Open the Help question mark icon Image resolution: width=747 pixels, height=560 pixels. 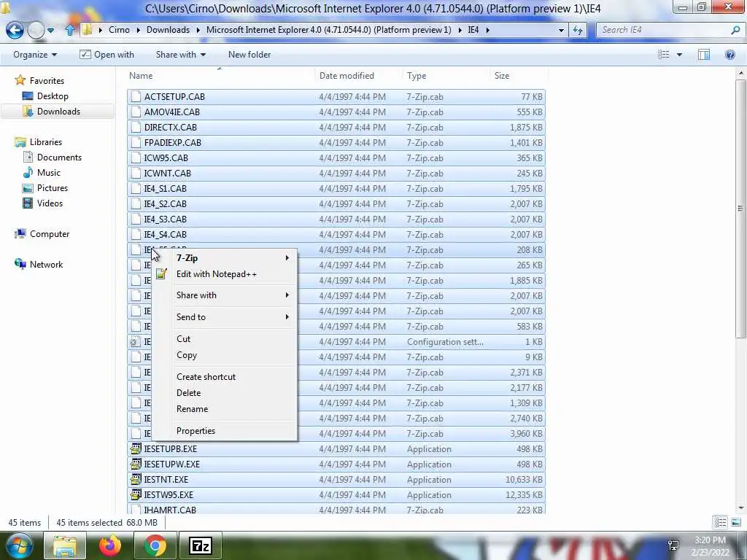click(729, 55)
